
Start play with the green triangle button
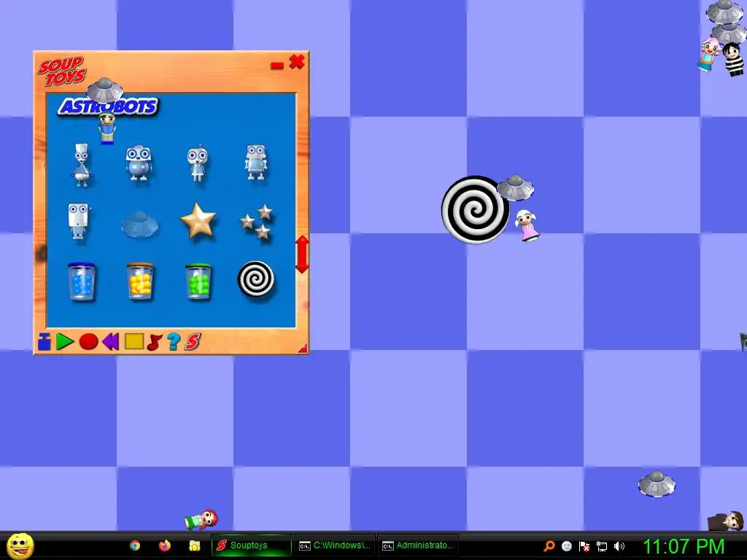(x=65, y=341)
